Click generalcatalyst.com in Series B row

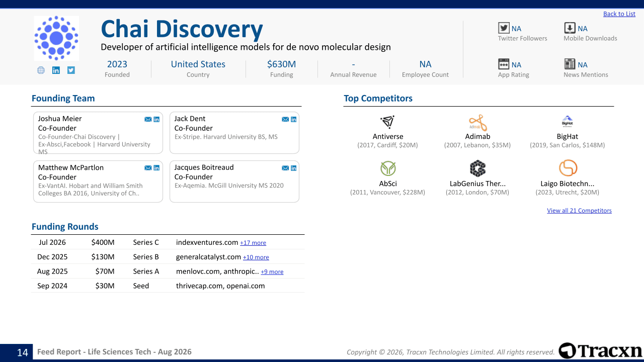208,257
